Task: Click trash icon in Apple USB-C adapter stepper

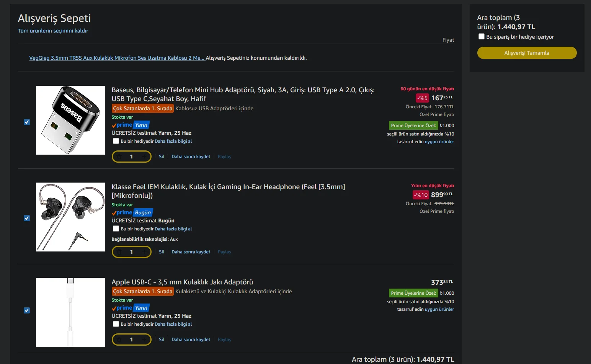Action: (x=119, y=340)
